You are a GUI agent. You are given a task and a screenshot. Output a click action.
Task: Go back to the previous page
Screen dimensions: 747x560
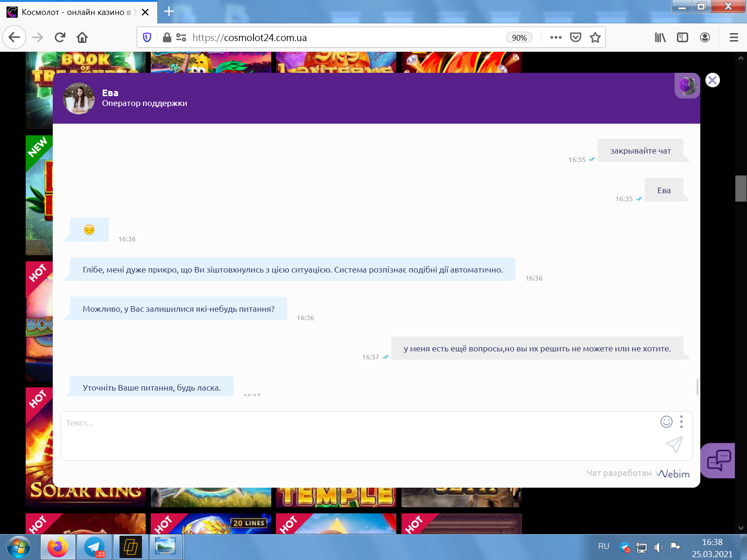(x=14, y=37)
